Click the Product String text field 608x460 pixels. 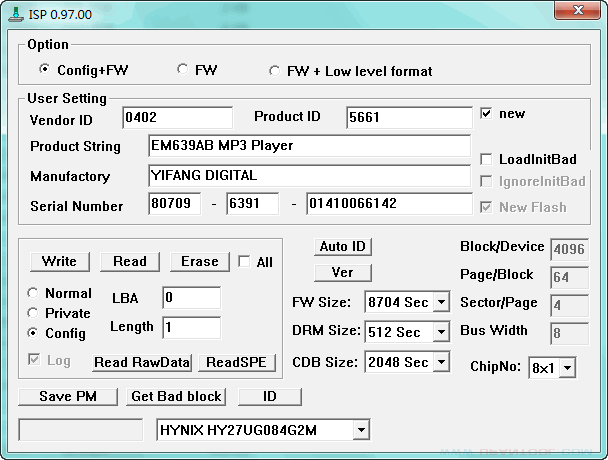click(308, 146)
